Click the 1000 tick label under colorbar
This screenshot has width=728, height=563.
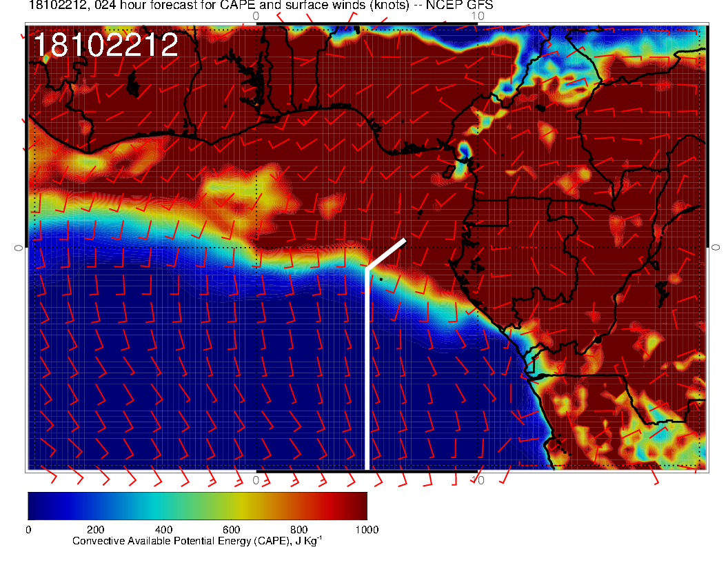365,530
